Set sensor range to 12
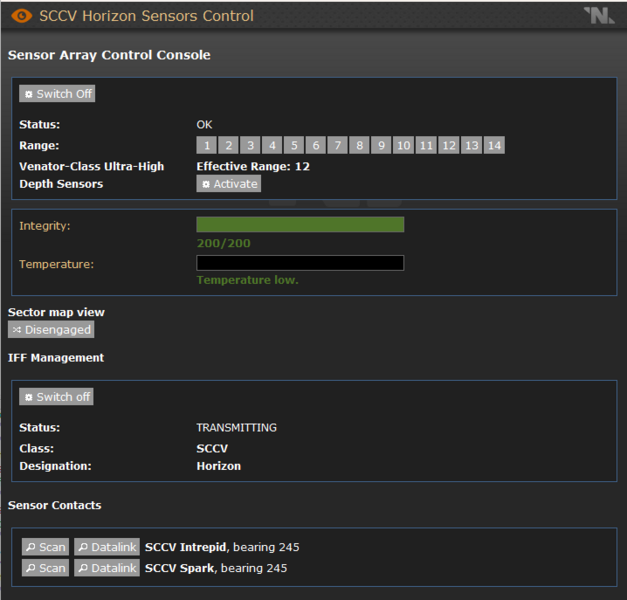Screen dimensions: 627x600 coord(449,146)
